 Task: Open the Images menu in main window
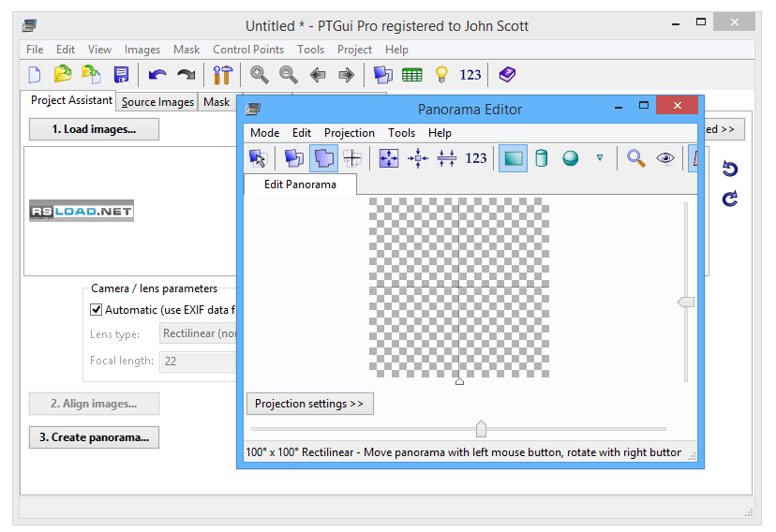click(142, 50)
